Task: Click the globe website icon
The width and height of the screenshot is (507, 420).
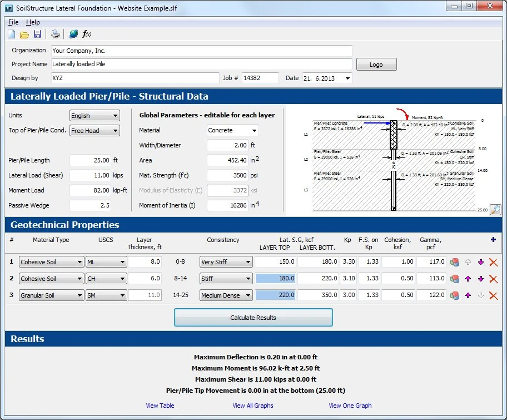Action: click(73, 34)
